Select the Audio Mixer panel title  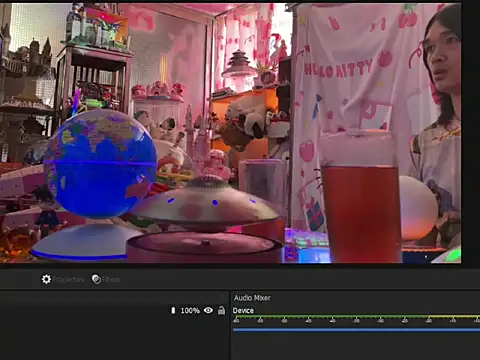252,298
